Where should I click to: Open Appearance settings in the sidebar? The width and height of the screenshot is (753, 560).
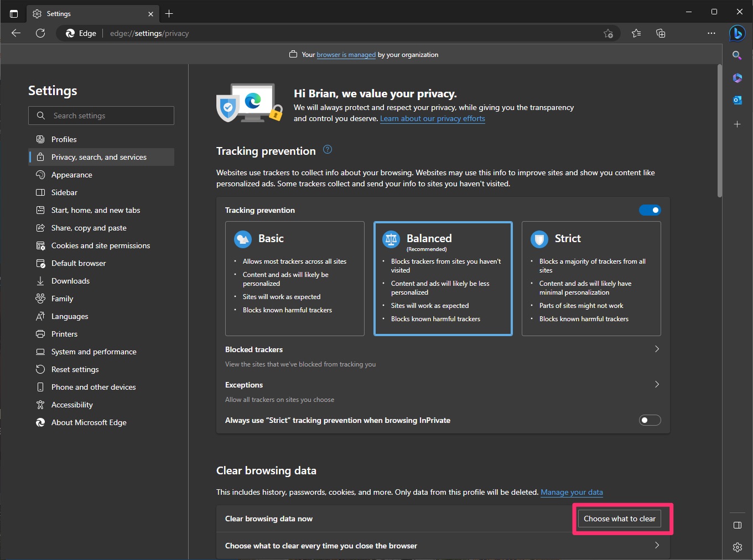click(x=72, y=175)
